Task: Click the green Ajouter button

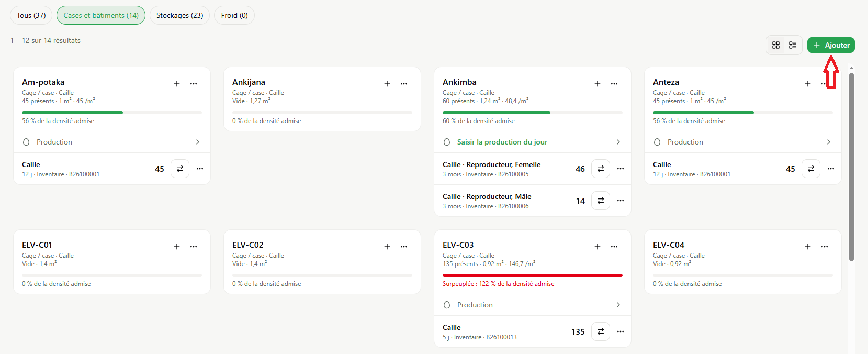Action: click(831, 45)
